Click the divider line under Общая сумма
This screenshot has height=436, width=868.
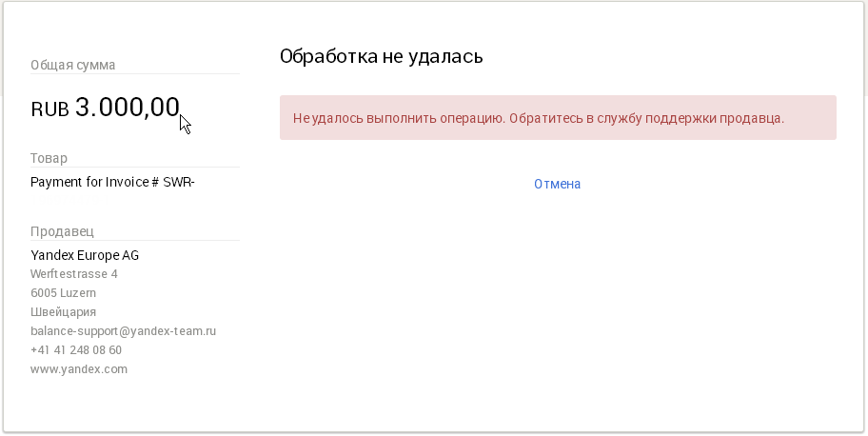click(x=135, y=74)
